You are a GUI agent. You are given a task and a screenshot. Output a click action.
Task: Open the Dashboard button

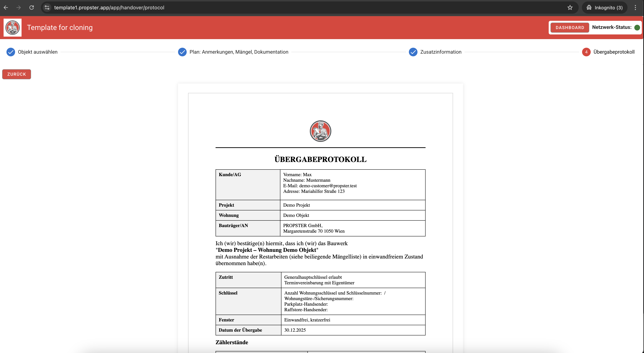point(570,27)
